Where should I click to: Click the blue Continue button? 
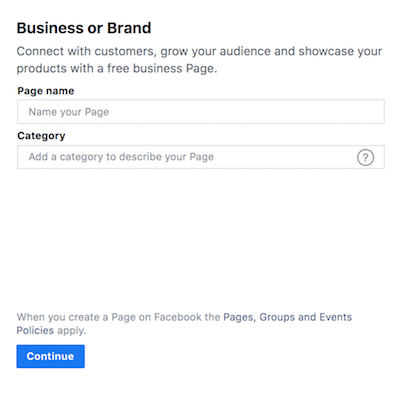coord(50,356)
